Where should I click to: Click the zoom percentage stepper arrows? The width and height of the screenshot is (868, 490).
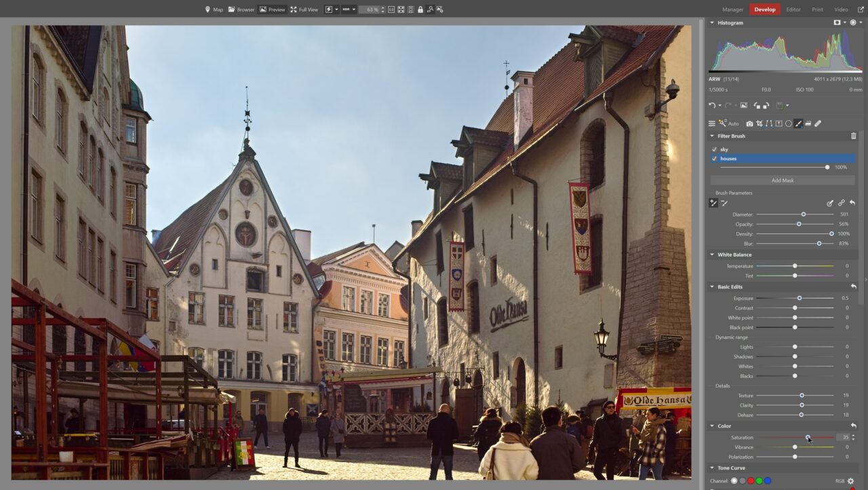point(382,10)
